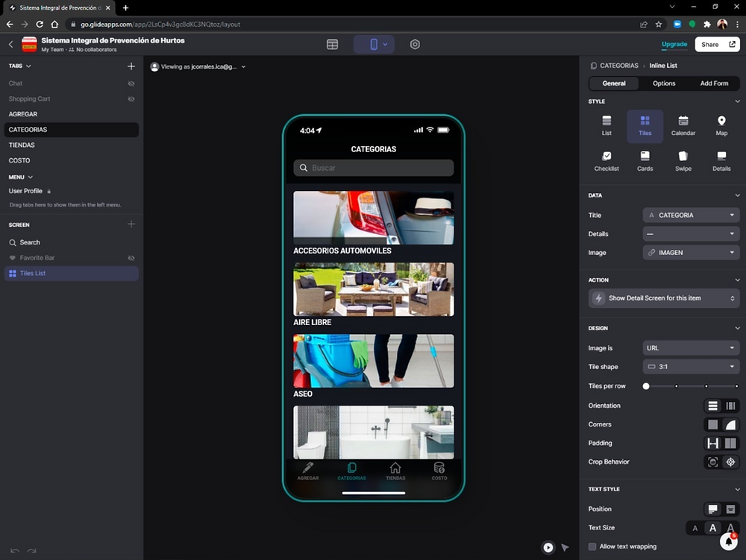Open the Image IMAGEN dropdown
The width and height of the screenshot is (746, 560).
[x=691, y=253]
